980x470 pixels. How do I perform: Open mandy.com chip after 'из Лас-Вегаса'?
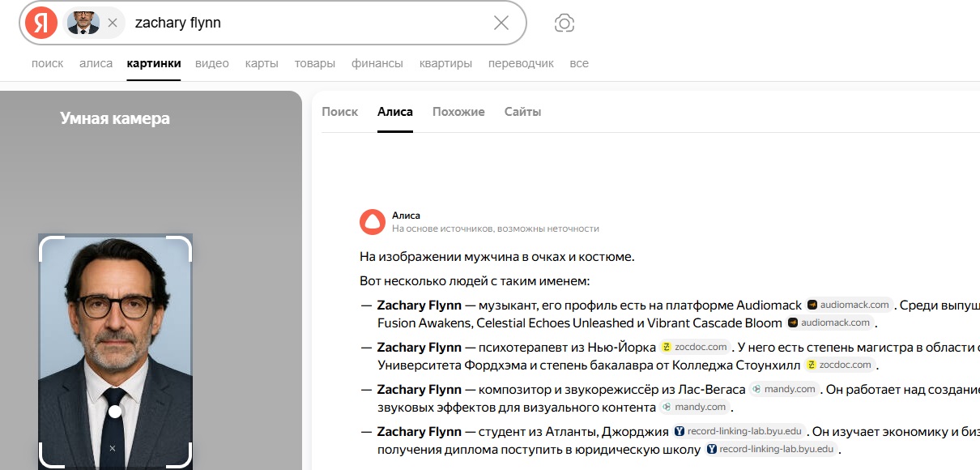[x=784, y=389]
